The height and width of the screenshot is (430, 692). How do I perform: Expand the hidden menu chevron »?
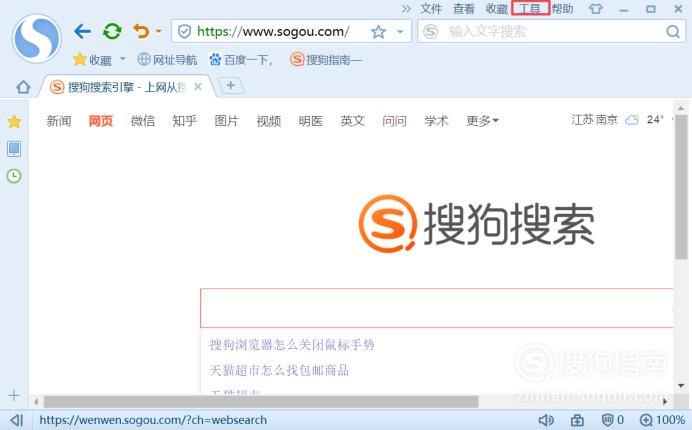coord(406,9)
